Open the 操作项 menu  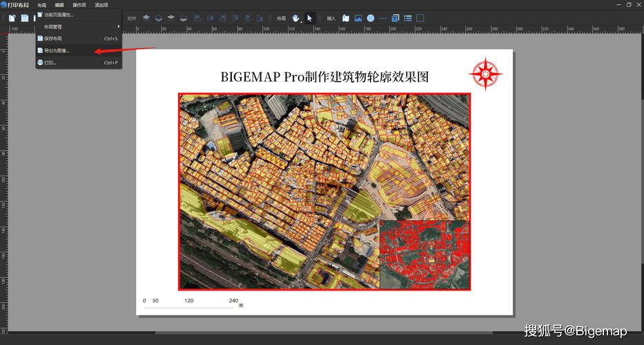coord(79,5)
